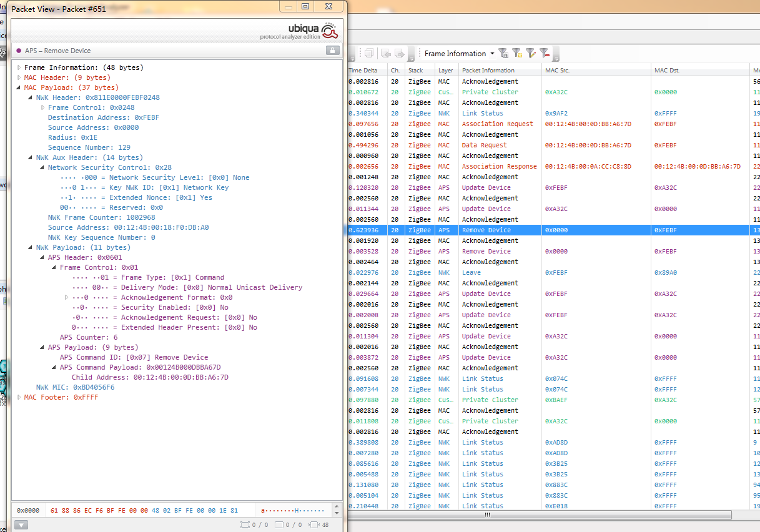
Task: Click the filter with lock icon
Action: coord(503,54)
